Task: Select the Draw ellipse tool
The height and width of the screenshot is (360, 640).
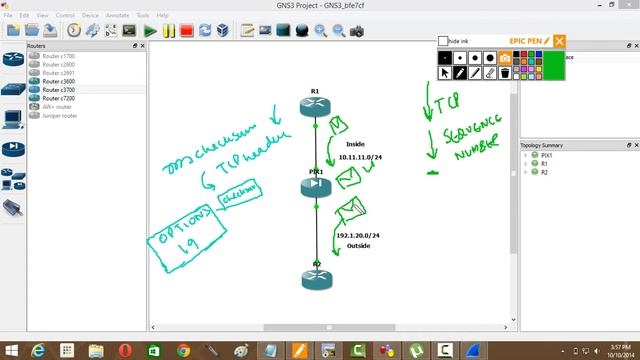Action: point(302,31)
